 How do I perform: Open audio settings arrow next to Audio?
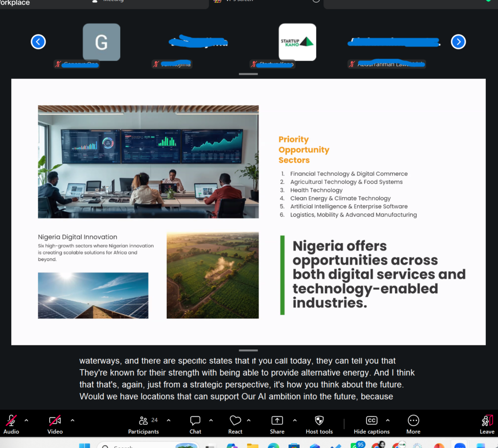click(x=26, y=420)
